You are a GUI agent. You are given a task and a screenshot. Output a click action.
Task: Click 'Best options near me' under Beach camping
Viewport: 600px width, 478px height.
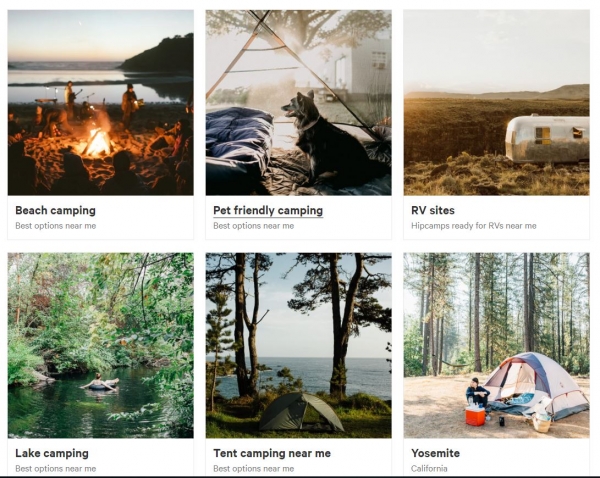tap(55, 226)
